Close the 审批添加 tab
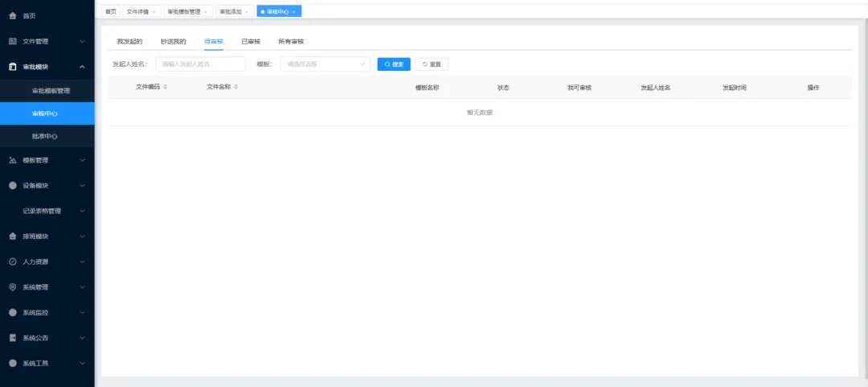The height and width of the screenshot is (387, 868). [x=247, y=11]
